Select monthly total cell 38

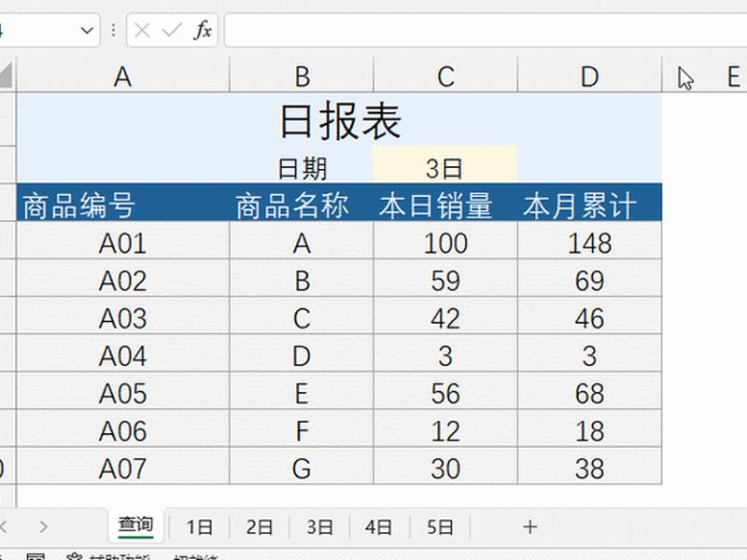pos(590,466)
